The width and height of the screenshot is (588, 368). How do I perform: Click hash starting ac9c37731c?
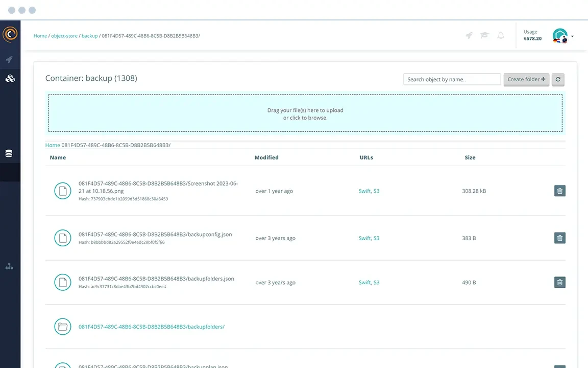click(x=122, y=287)
